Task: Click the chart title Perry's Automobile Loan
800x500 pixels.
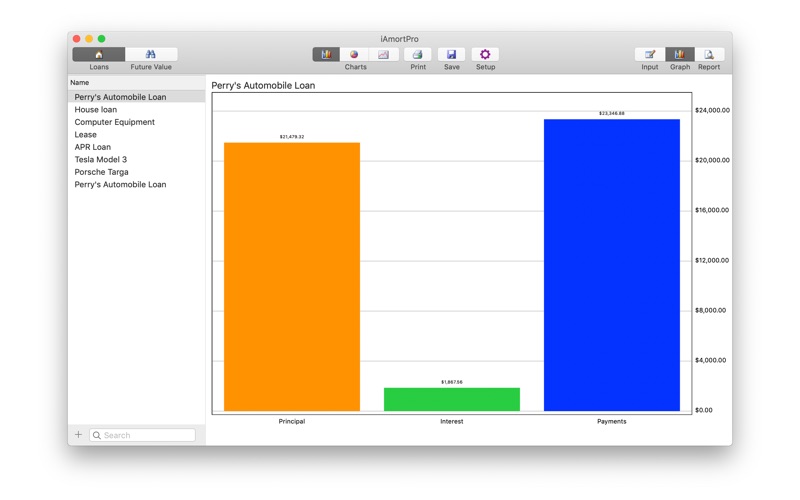Action: (263, 86)
